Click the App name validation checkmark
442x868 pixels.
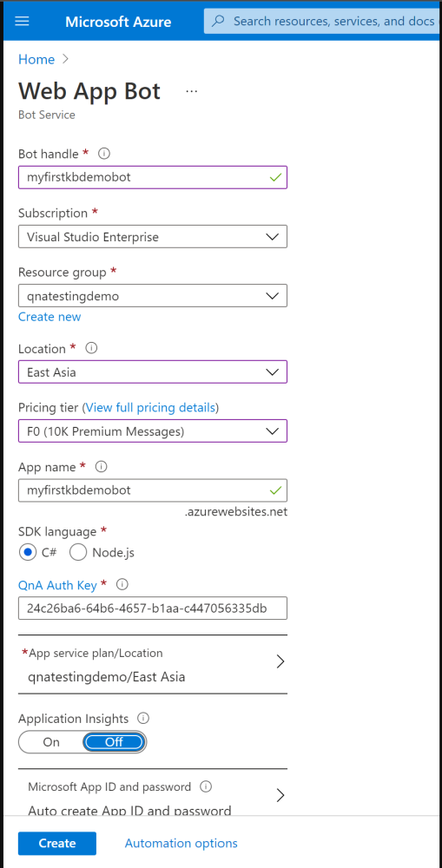275,490
